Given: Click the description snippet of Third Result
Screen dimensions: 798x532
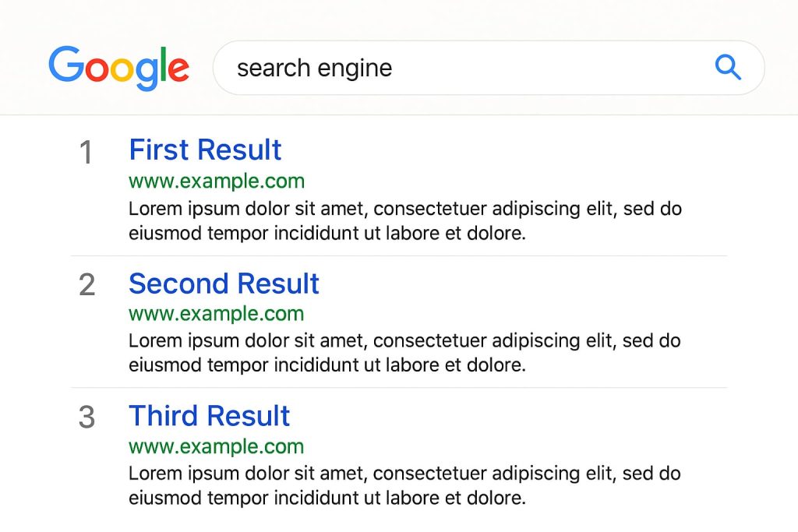Looking at the screenshot, I should click(405, 484).
